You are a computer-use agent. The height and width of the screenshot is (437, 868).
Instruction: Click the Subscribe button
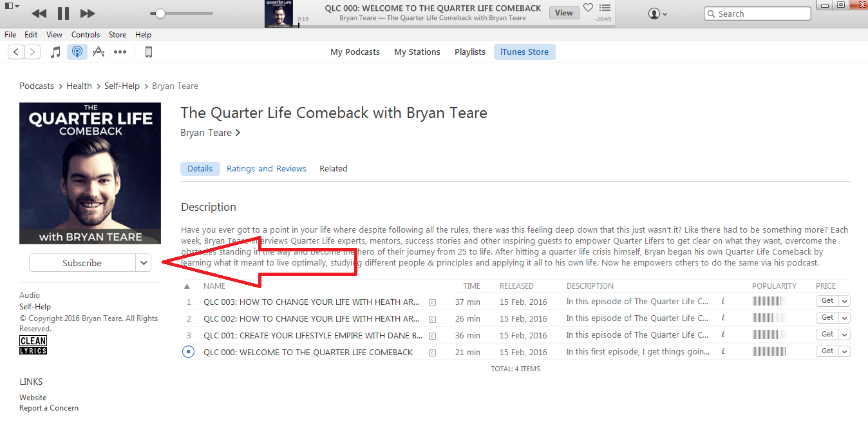(82, 263)
